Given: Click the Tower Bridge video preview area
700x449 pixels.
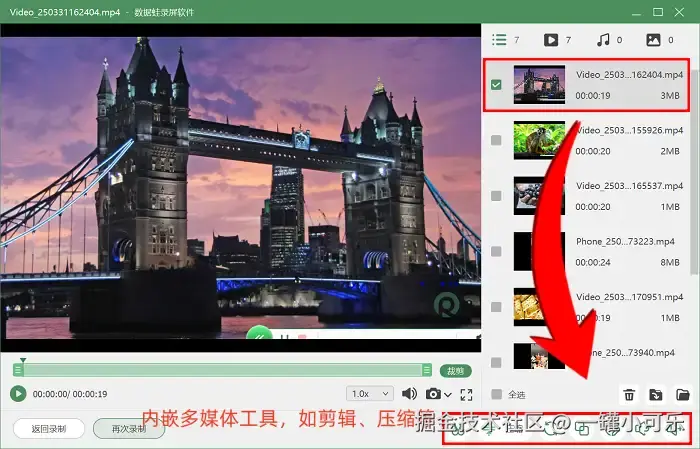Looking at the screenshot, I should (241, 187).
